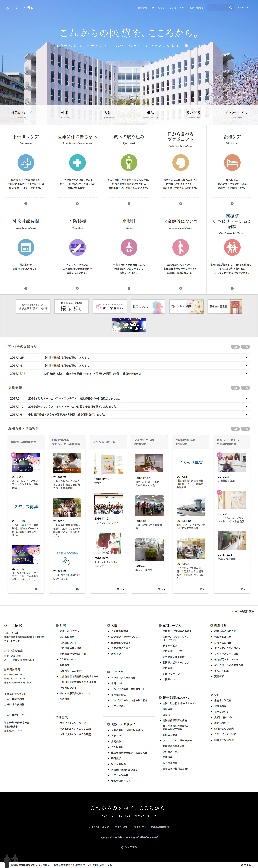Open the プライバシーポリシー footer link
This screenshot has height=868, width=258.
[100, 826]
